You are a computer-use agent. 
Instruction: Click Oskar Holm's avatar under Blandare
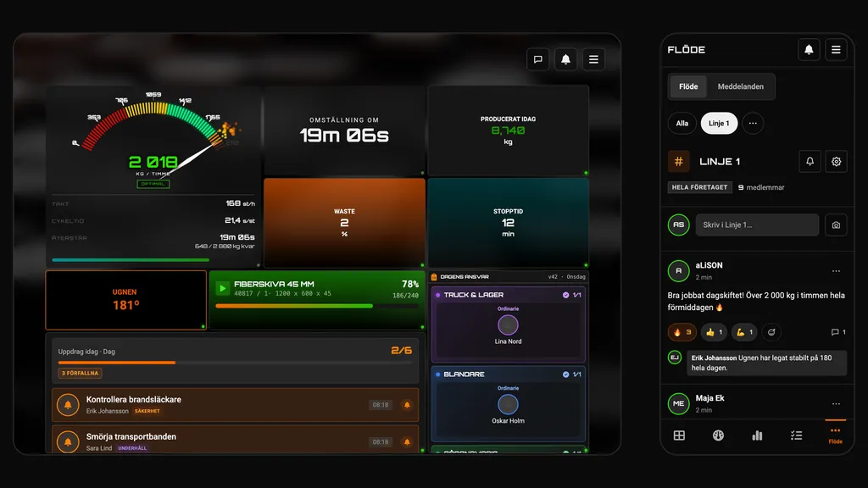(508, 404)
